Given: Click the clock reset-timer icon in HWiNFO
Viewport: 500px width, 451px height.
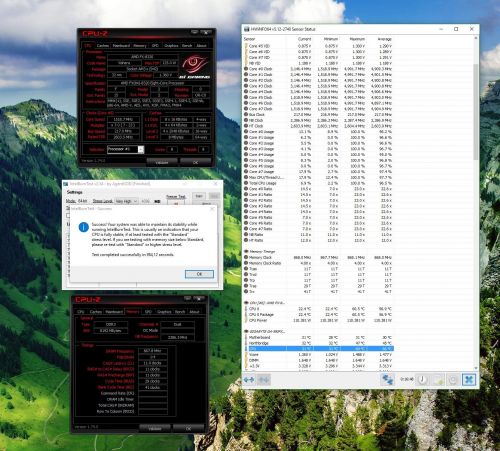Looking at the screenshot, I should [422, 379].
